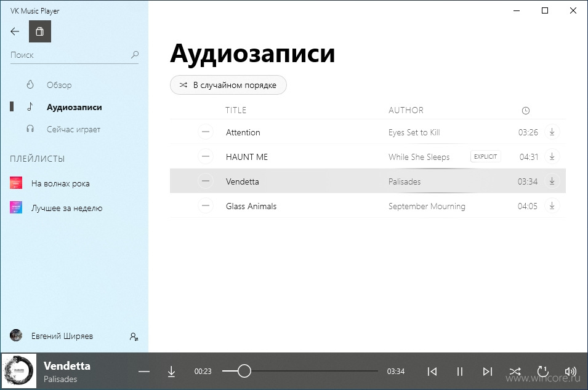The height and width of the screenshot is (390, 588).
Task: Open Евгений Ширяев profile
Action: coord(62,336)
